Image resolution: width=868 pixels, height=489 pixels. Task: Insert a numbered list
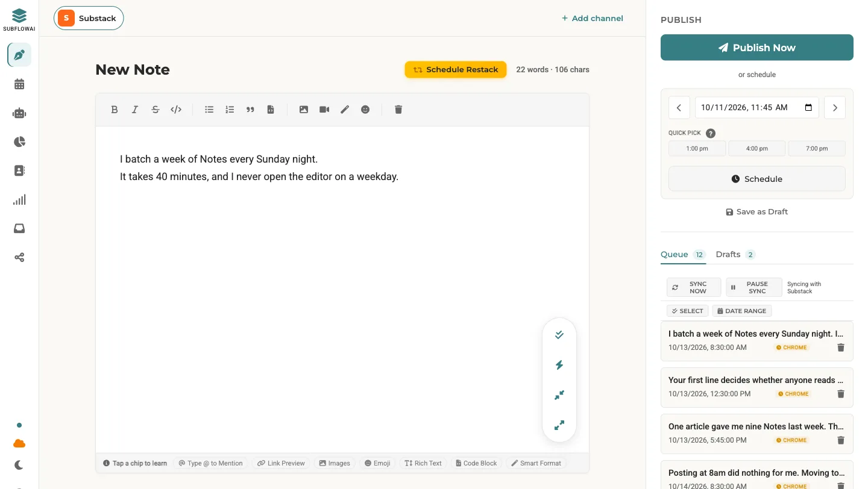(x=230, y=110)
